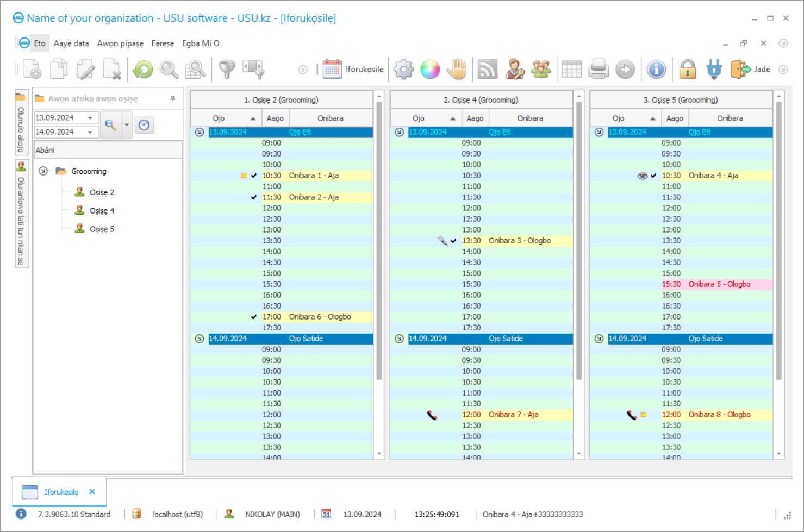Image resolution: width=804 pixels, height=532 pixels.
Task: Select Onibara 5 - Ologbo appointment
Action: (716, 284)
